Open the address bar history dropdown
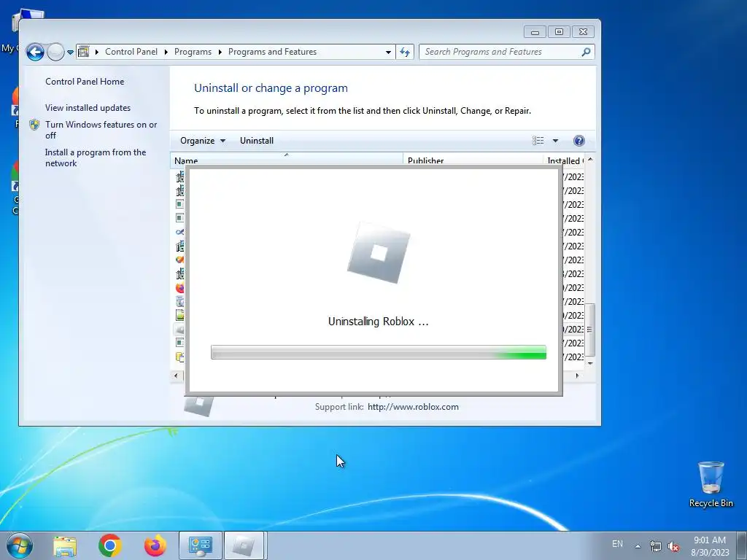 [388, 52]
